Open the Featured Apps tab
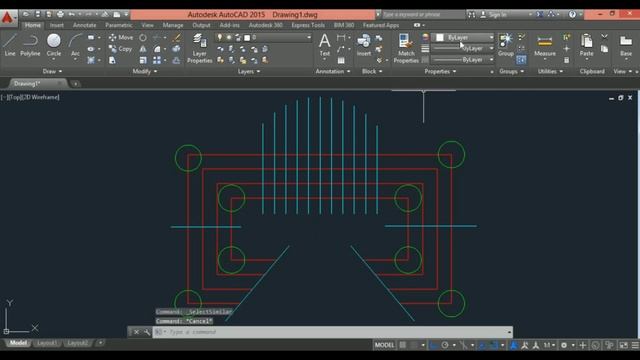The image size is (640, 360). click(x=381, y=25)
